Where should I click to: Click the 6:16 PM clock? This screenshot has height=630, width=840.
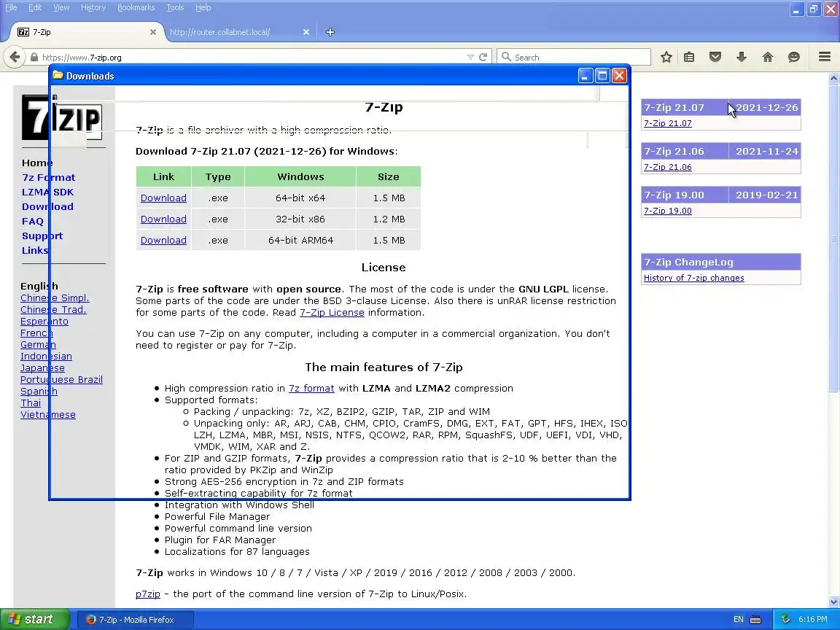coord(813,620)
